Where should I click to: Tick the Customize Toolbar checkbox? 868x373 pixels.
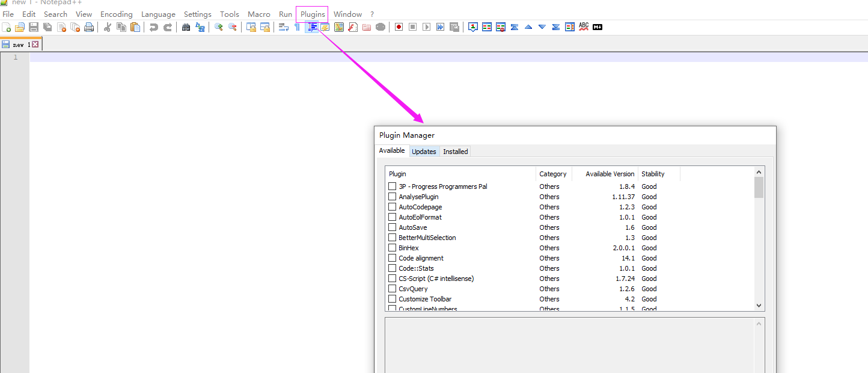pyautogui.click(x=393, y=299)
